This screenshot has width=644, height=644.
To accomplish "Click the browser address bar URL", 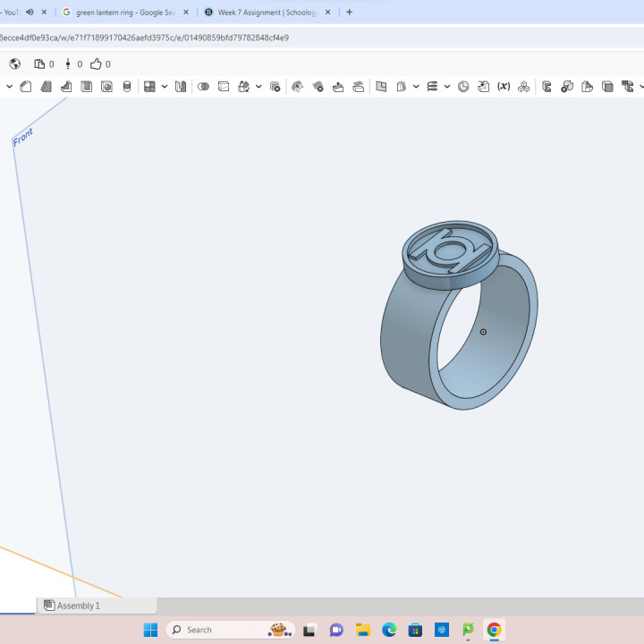I will click(x=144, y=38).
